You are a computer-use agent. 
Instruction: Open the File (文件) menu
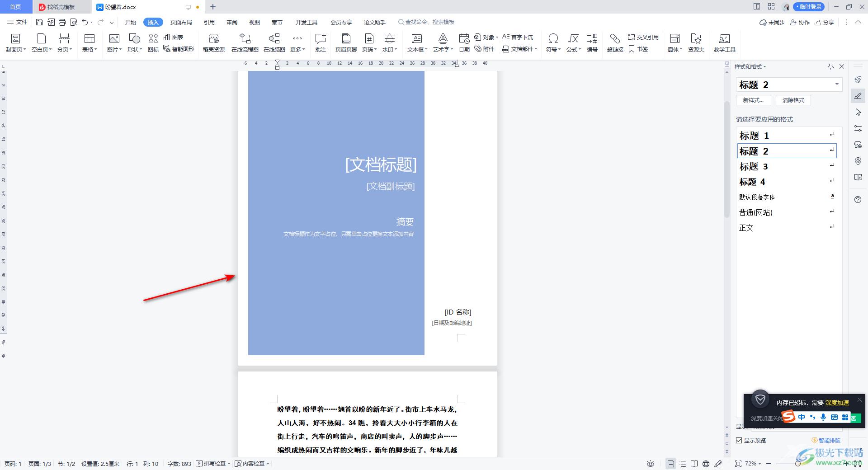click(x=17, y=22)
